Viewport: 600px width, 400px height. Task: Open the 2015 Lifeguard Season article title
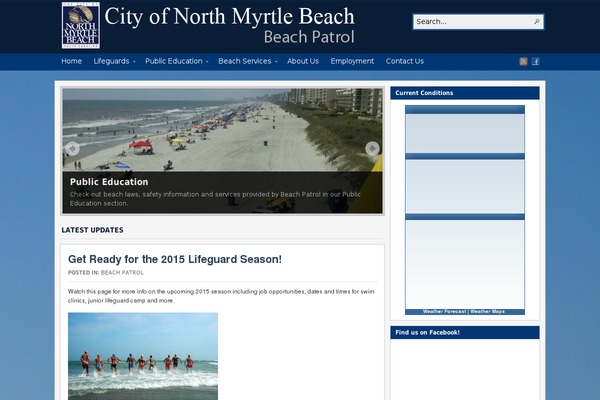[175, 259]
